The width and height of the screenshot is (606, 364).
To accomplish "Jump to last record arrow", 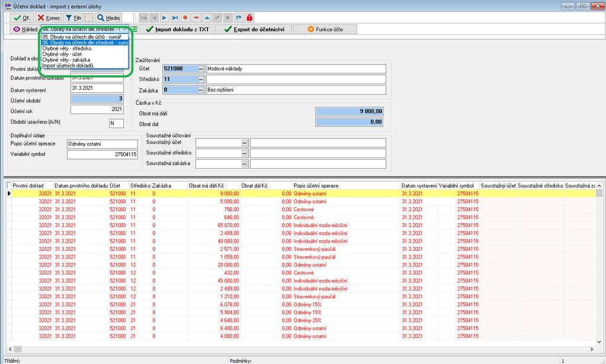I will click(x=175, y=18).
